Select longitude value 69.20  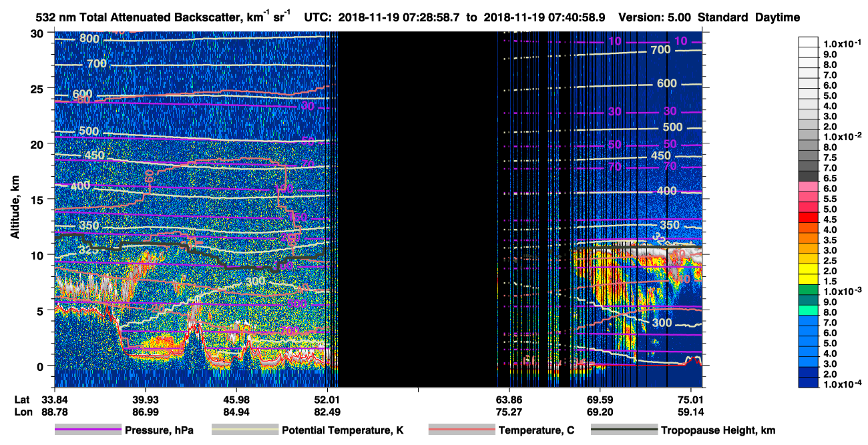pos(600,412)
